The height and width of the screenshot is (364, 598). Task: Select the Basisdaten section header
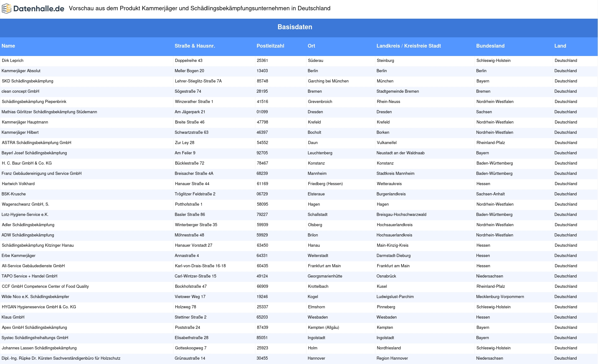tap(295, 27)
